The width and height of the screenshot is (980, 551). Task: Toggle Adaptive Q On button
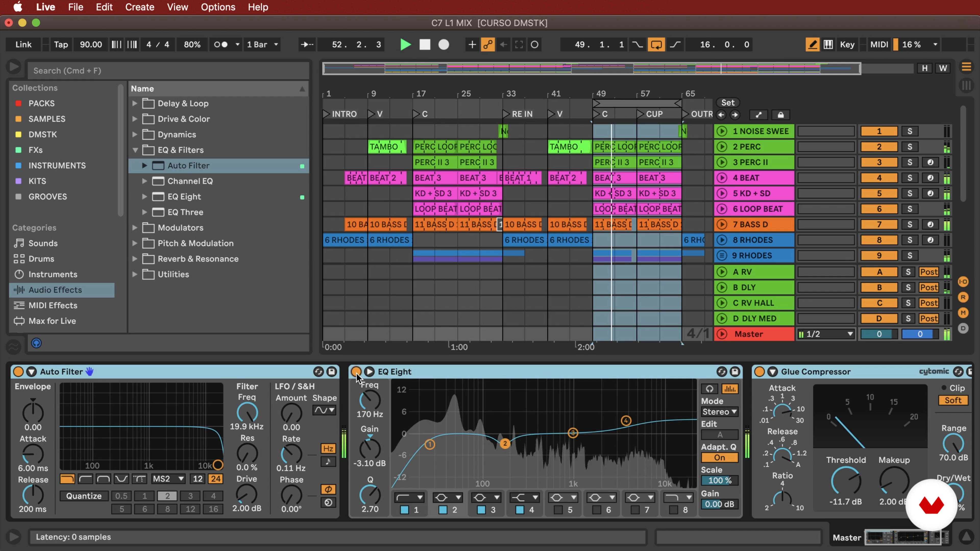pyautogui.click(x=719, y=457)
